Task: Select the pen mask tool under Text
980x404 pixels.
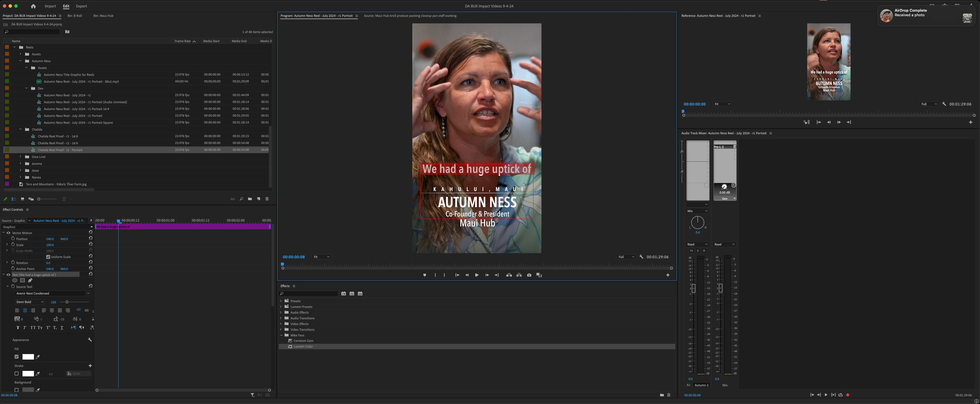Action: (30, 280)
